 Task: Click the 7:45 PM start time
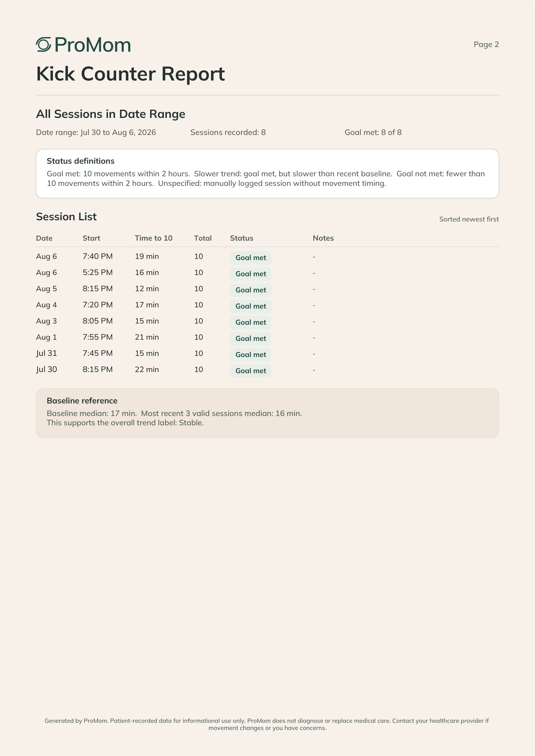pos(98,353)
